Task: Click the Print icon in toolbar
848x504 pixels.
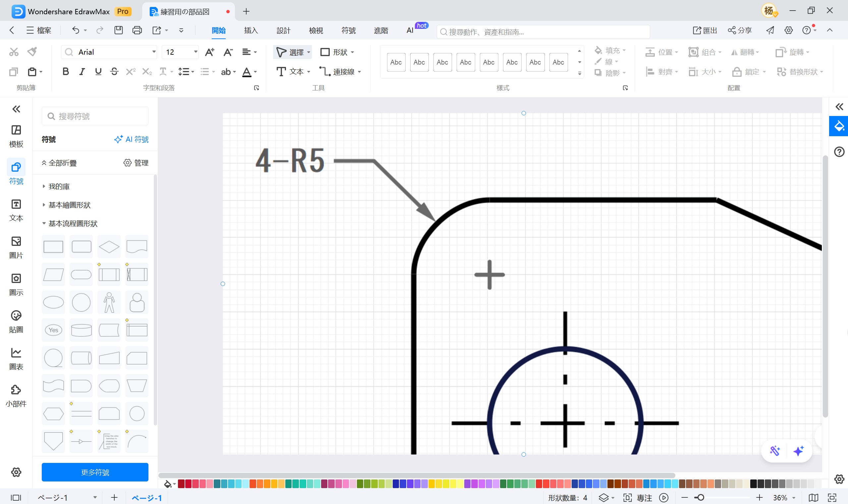Action: pos(137,30)
